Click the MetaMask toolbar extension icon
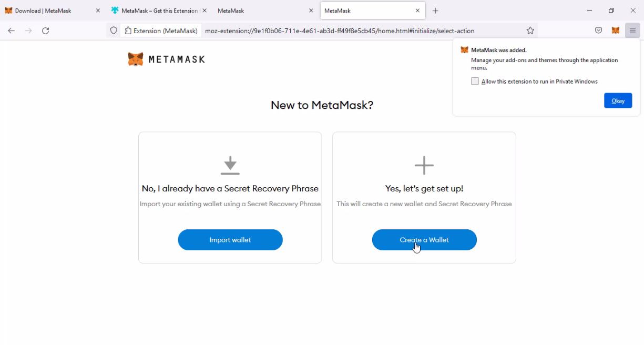The image size is (644, 345). coord(615,31)
